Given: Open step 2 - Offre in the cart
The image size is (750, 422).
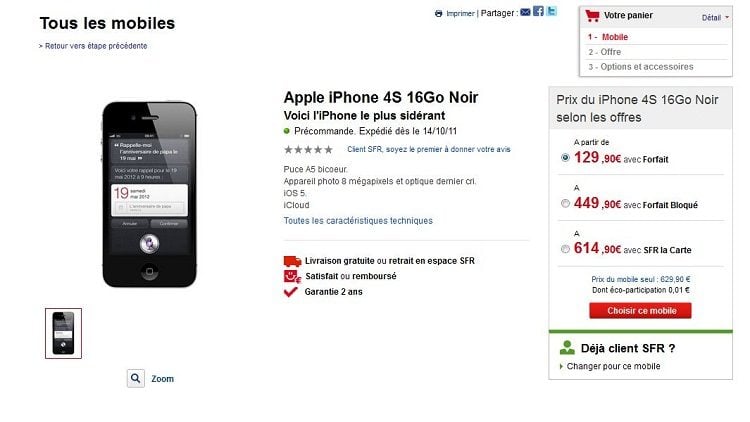Looking at the screenshot, I should 605,52.
